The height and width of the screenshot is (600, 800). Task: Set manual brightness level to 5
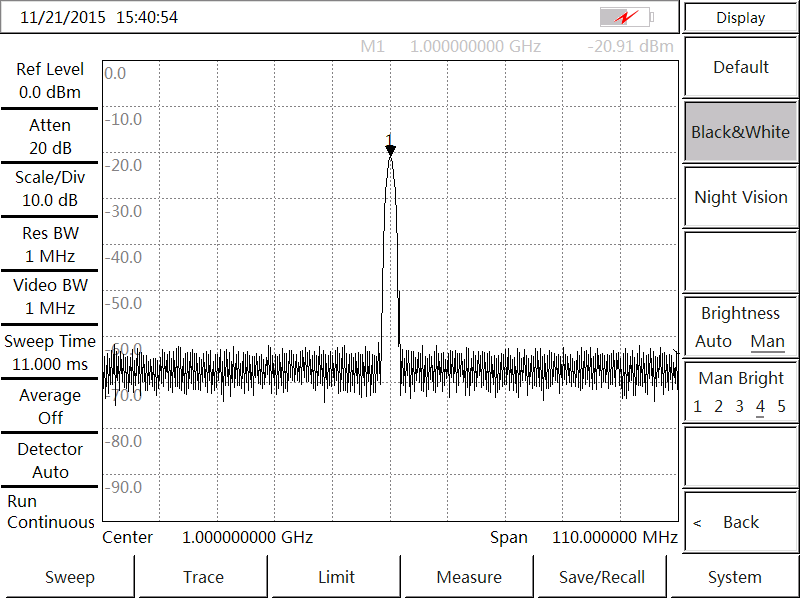pos(781,406)
